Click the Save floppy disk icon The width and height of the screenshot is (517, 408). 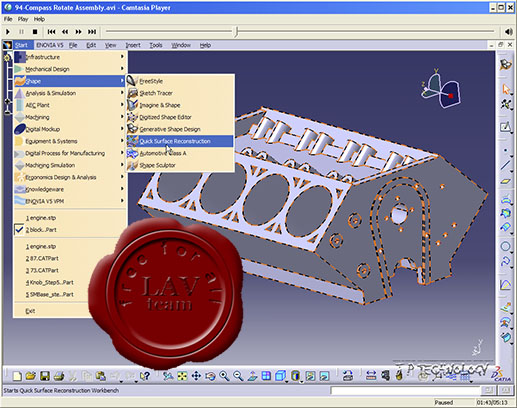point(45,376)
